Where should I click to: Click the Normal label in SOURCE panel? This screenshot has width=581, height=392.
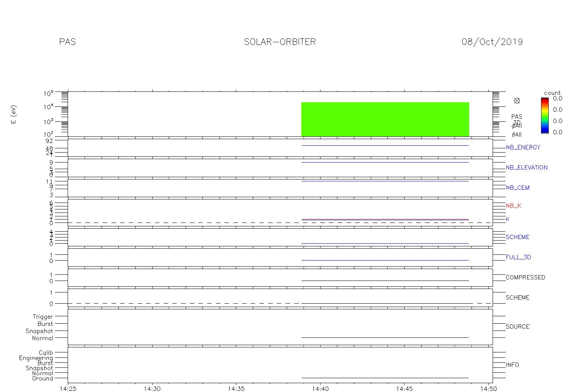coord(43,338)
